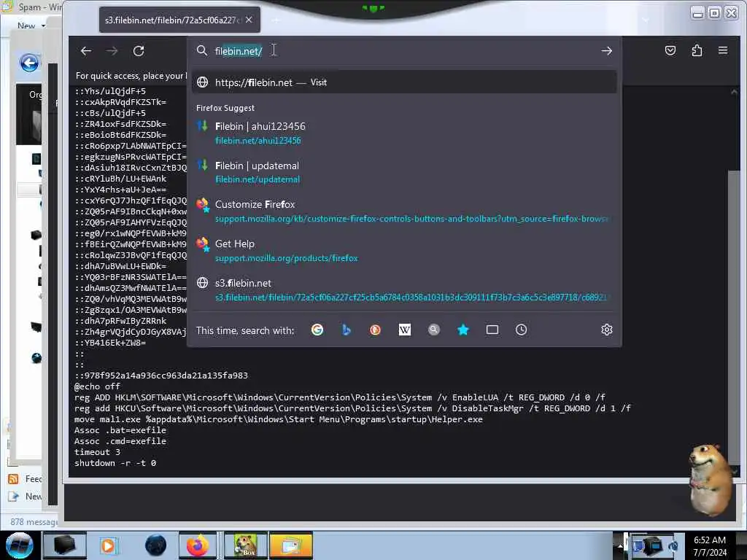The height and width of the screenshot is (560, 747).
Task: Open search settings gear icon
Action: pyautogui.click(x=606, y=330)
